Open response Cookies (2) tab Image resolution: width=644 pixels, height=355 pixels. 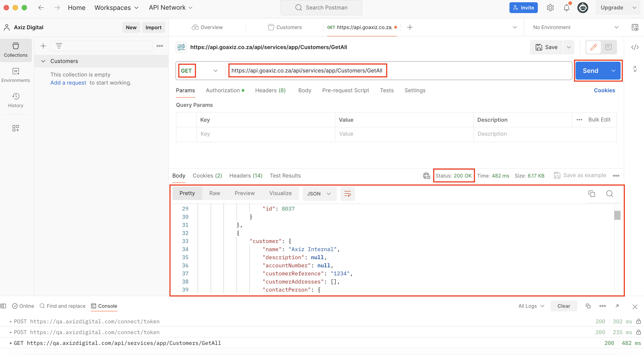click(x=207, y=176)
